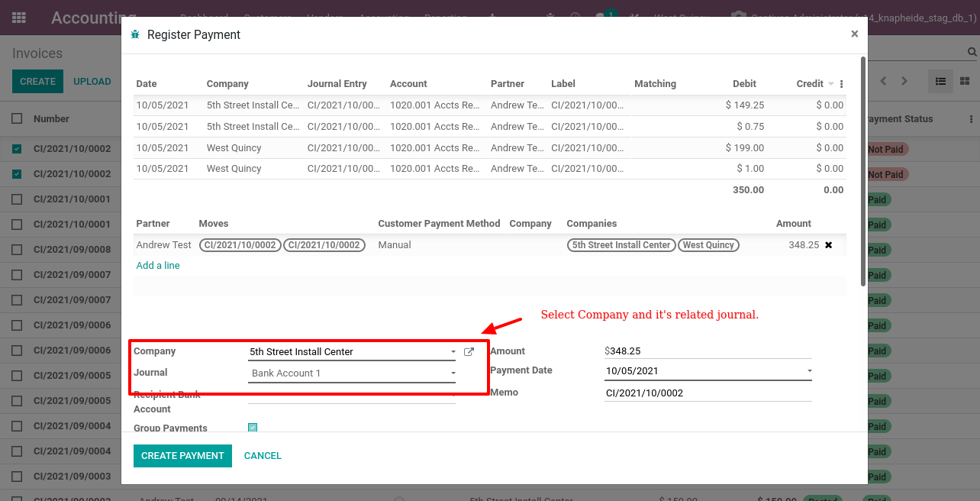Switch Invoices to list view
Screen dimensions: 980x501
pos(940,81)
